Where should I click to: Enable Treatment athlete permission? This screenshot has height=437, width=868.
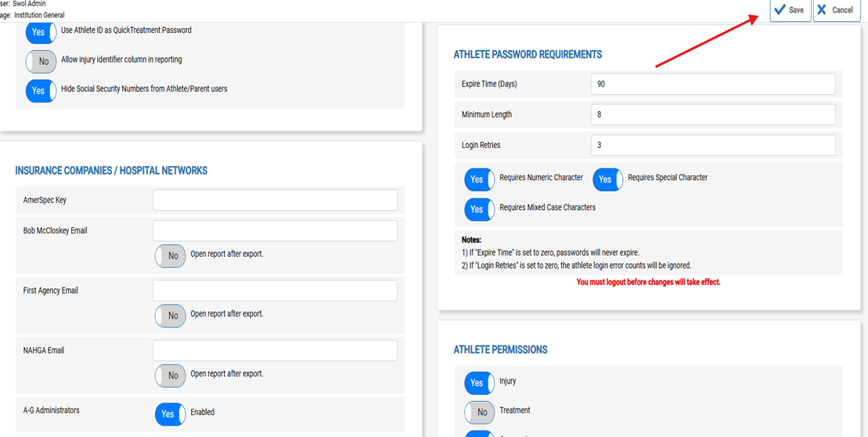(x=479, y=412)
